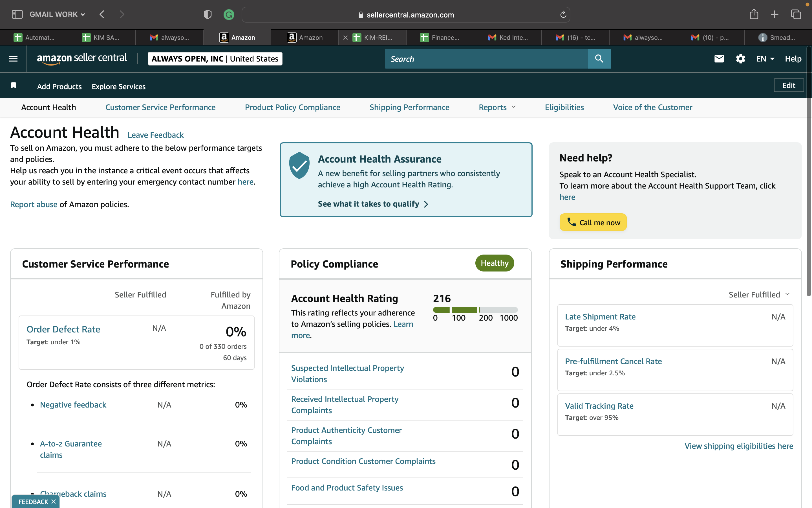Open the privacy shield icon
The height and width of the screenshot is (508, 812).
(x=208, y=14)
